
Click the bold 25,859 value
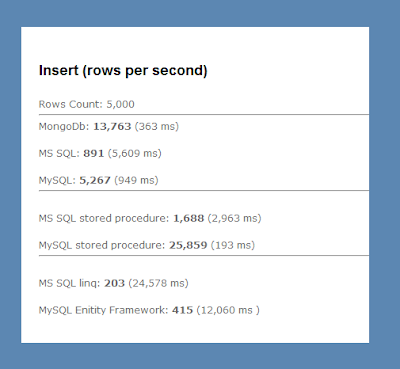click(188, 245)
